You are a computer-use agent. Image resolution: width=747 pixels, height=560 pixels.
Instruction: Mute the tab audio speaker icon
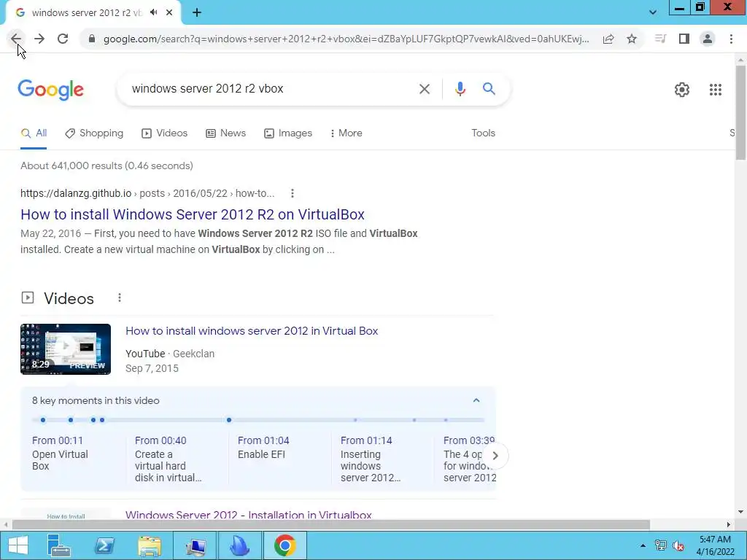tap(153, 12)
